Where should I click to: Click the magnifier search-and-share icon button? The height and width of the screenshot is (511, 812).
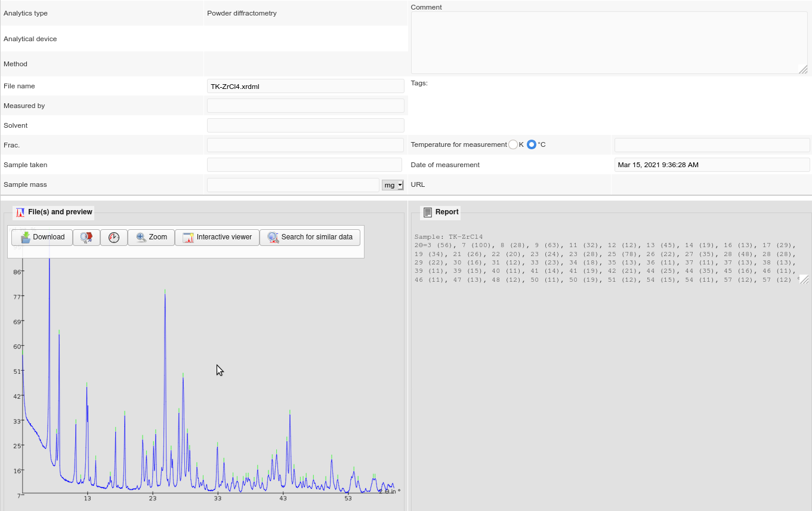click(87, 237)
